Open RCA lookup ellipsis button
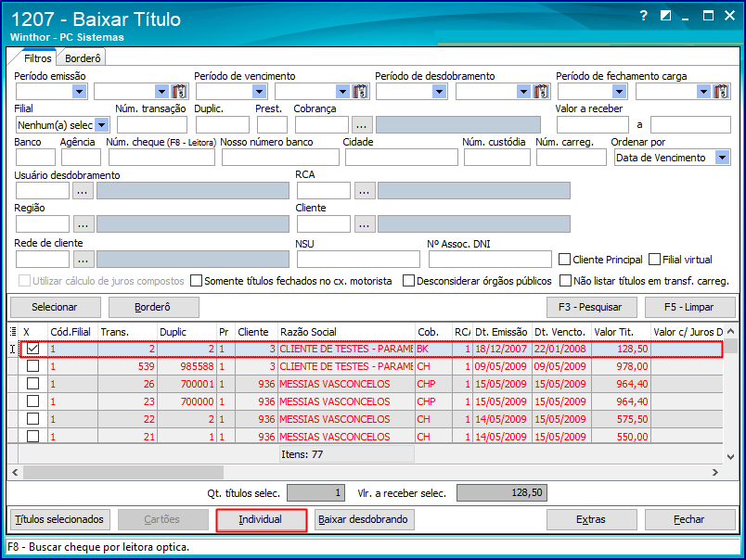This screenshot has height=560, width=746. (x=364, y=191)
